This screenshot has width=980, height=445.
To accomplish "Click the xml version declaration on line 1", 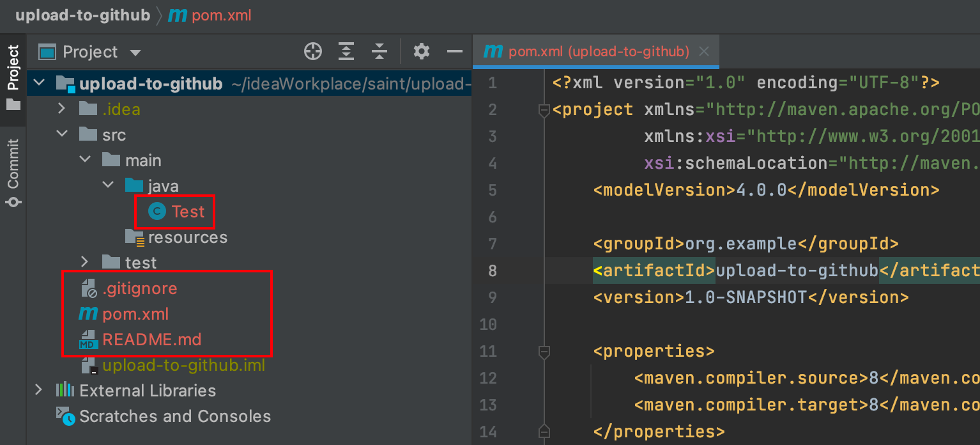I will [746, 83].
